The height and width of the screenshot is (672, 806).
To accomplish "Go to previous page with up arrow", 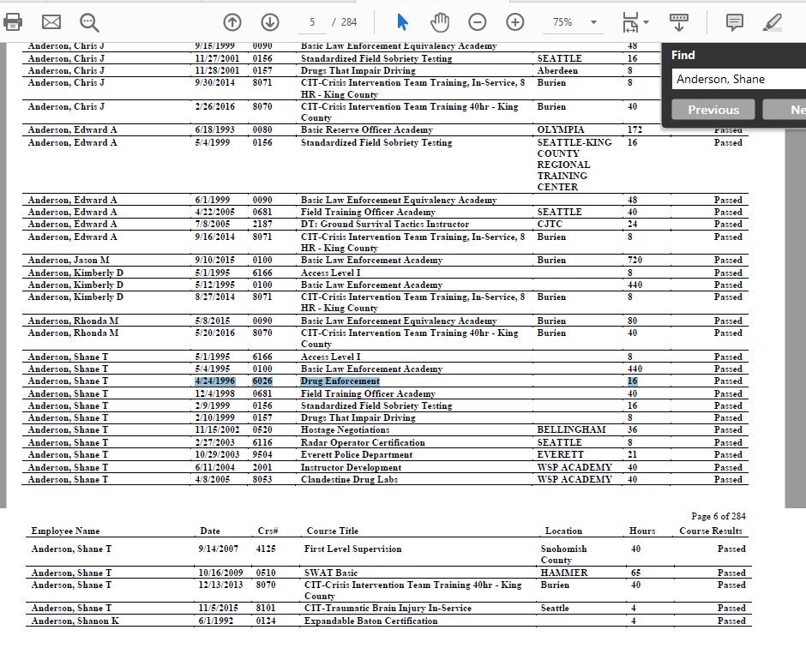I will (x=232, y=22).
